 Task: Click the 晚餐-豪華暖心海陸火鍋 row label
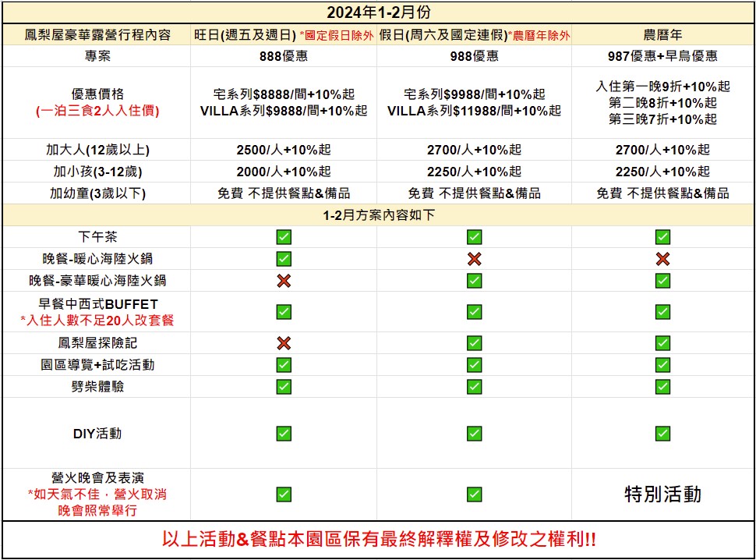(x=98, y=281)
